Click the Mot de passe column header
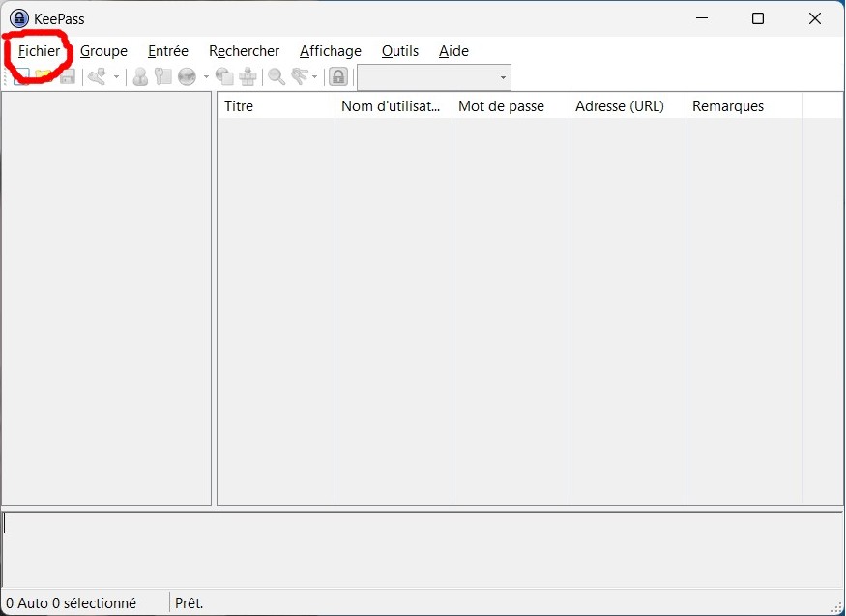This screenshot has height=616, width=846. tap(510, 106)
